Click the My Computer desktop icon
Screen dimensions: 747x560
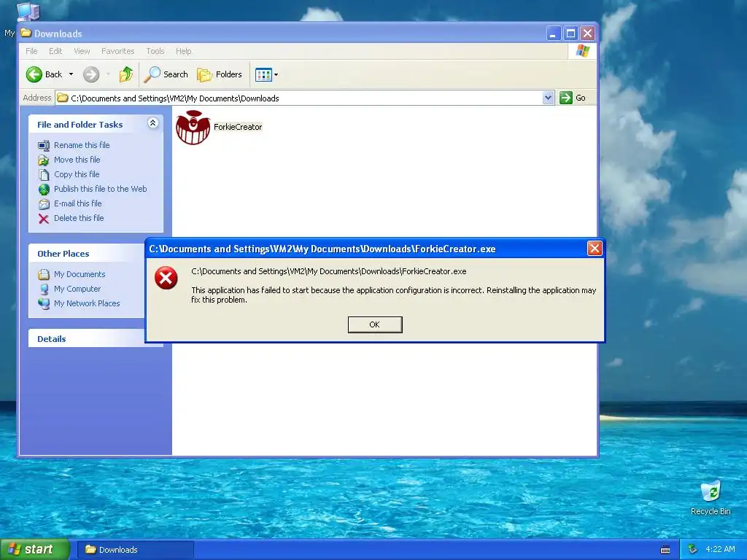28,10
